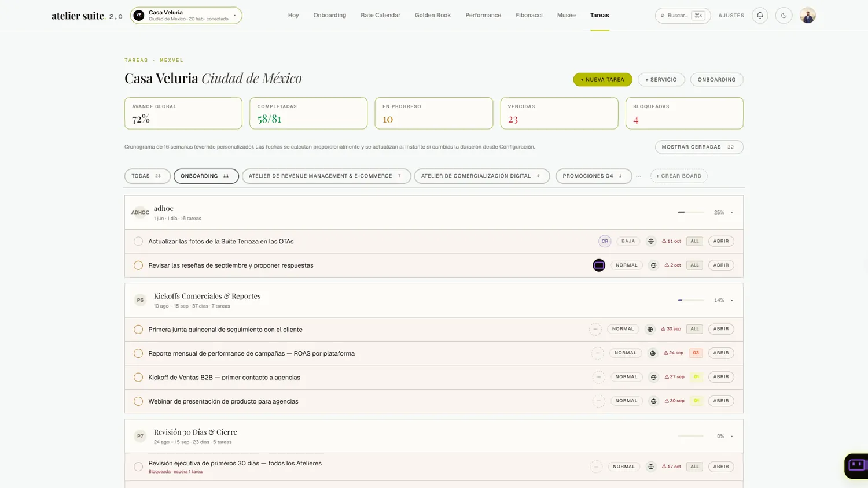Click globe icon on Reporte mensual ROAS task

pyautogui.click(x=652, y=353)
